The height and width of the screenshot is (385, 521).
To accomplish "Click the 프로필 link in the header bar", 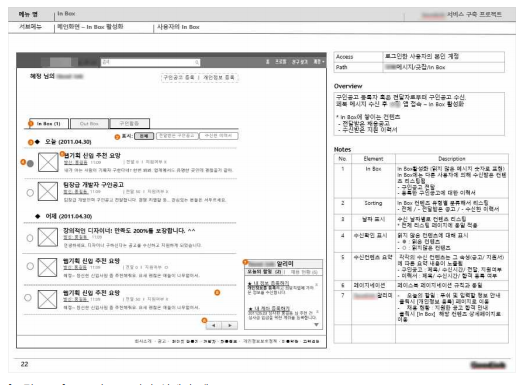I will pos(280,62).
